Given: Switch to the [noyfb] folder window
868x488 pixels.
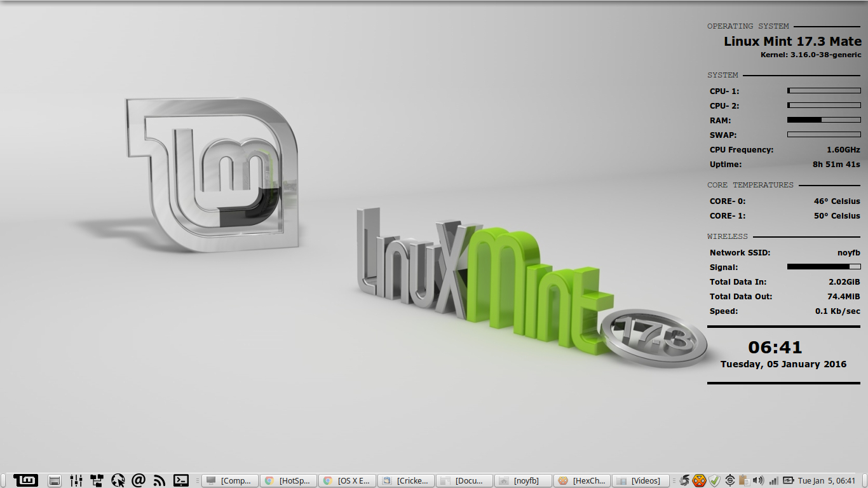Looking at the screenshot, I should (x=523, y=481).
